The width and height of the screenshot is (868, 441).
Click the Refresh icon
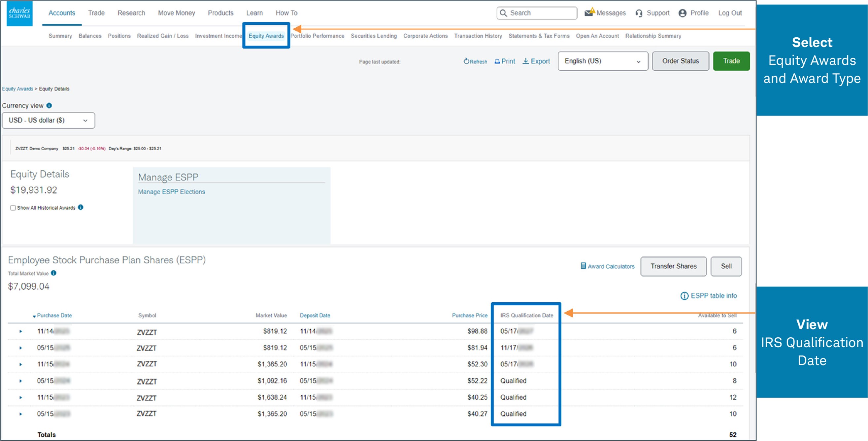click(466, 61)
